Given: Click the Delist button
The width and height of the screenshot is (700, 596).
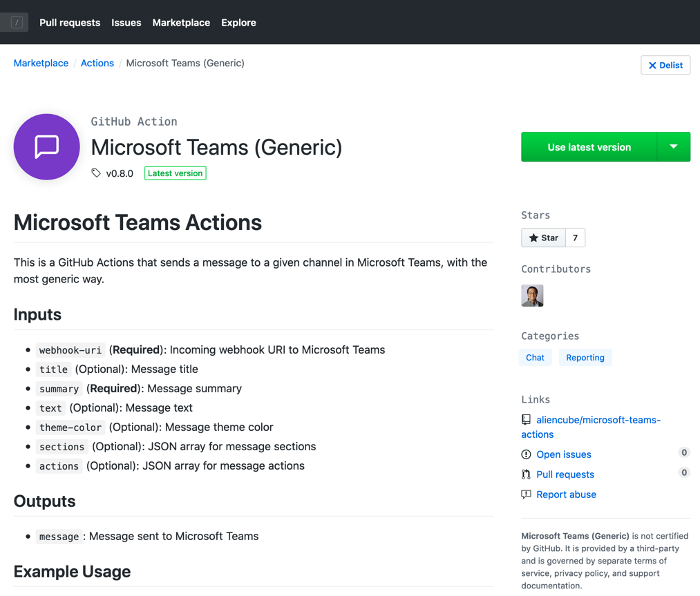Looking at the screenshot, I should click(x=665, y=65).
